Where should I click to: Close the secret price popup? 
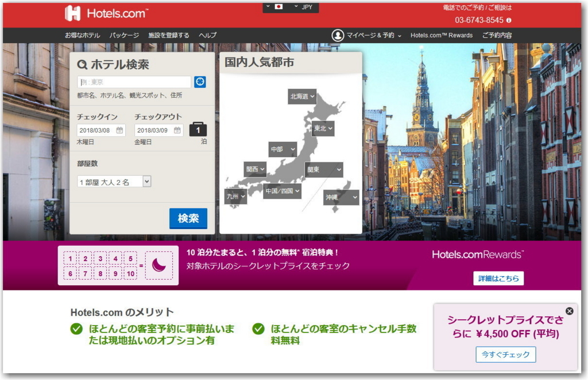click(x=569, y=311)
